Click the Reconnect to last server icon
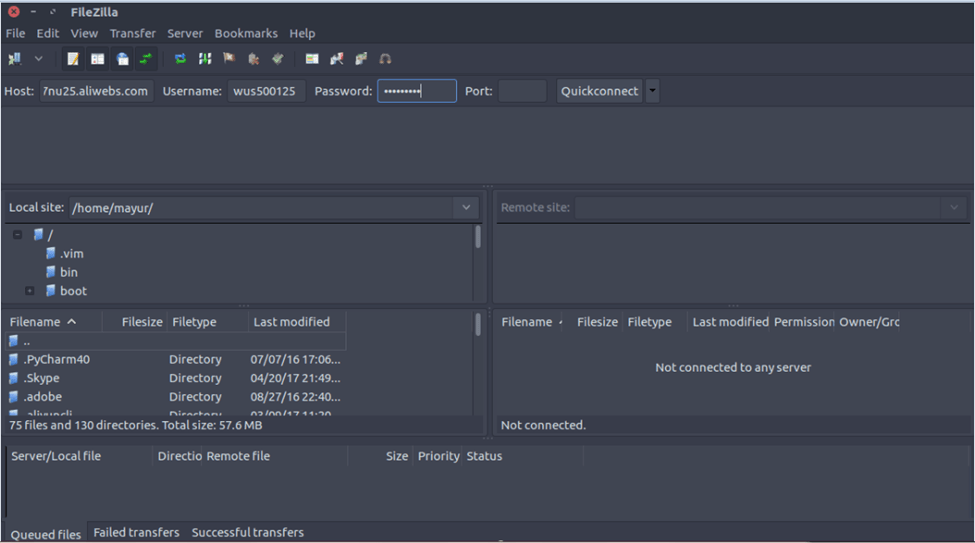 point(278,59)
